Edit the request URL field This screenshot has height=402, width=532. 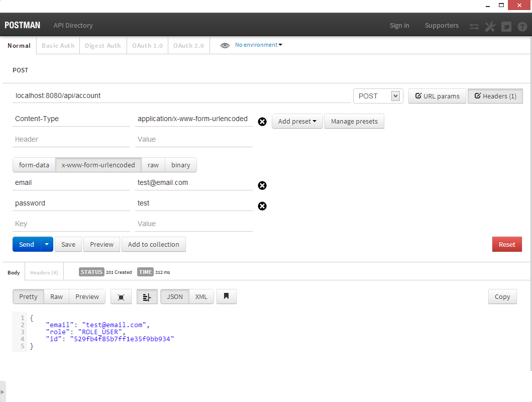[181, 95]
